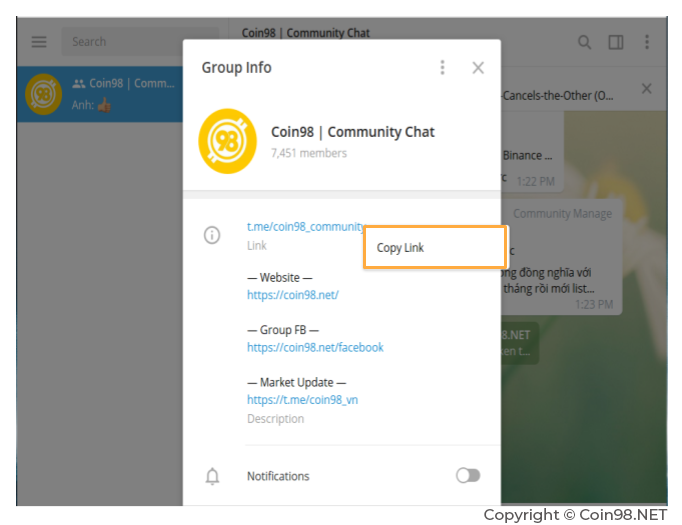This screenshot has width=682, height=525.
Task: Click the 1:22 PM message timestamp
Action: tap(535, 181)
